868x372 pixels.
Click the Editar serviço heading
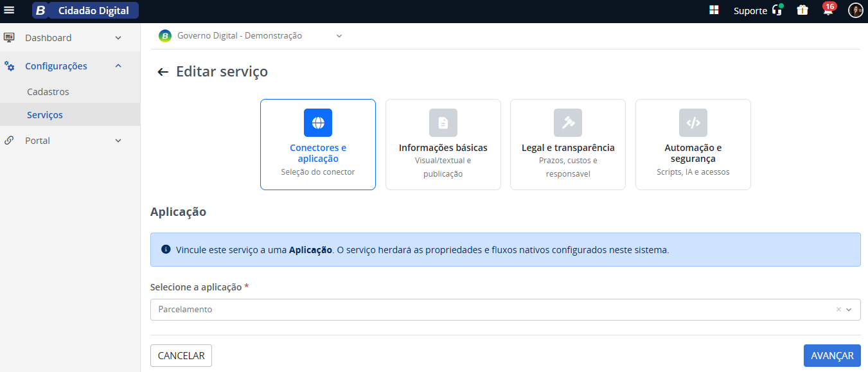coord(222,72)
